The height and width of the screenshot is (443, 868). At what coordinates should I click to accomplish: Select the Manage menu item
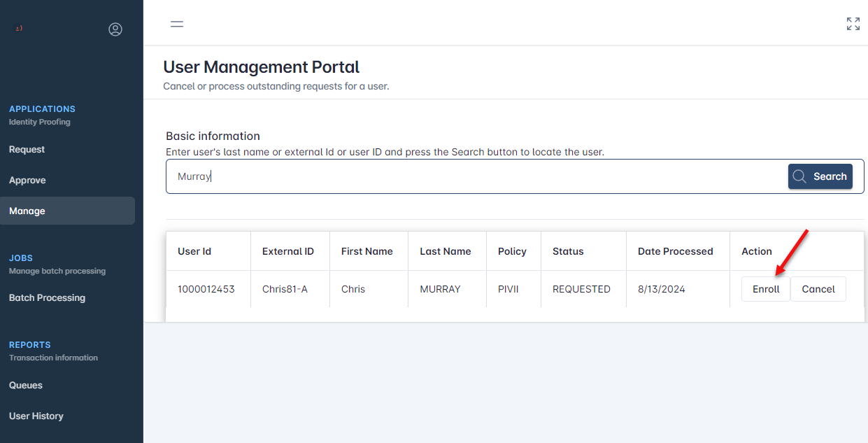[x=27, y=211]
